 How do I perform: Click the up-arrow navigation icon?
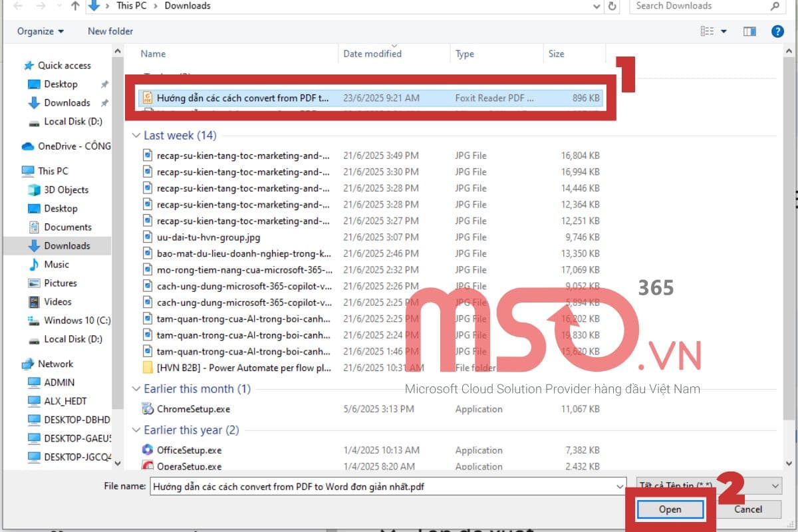75,6
